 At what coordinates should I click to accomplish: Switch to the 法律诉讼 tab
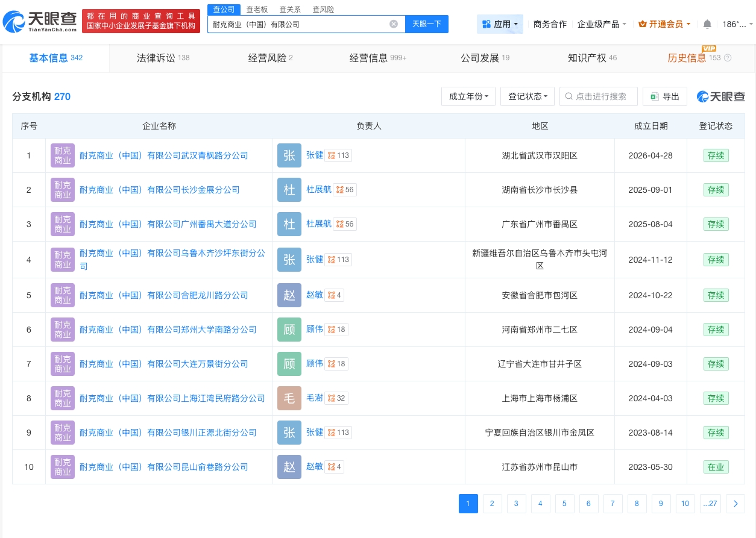coord(163,58)
